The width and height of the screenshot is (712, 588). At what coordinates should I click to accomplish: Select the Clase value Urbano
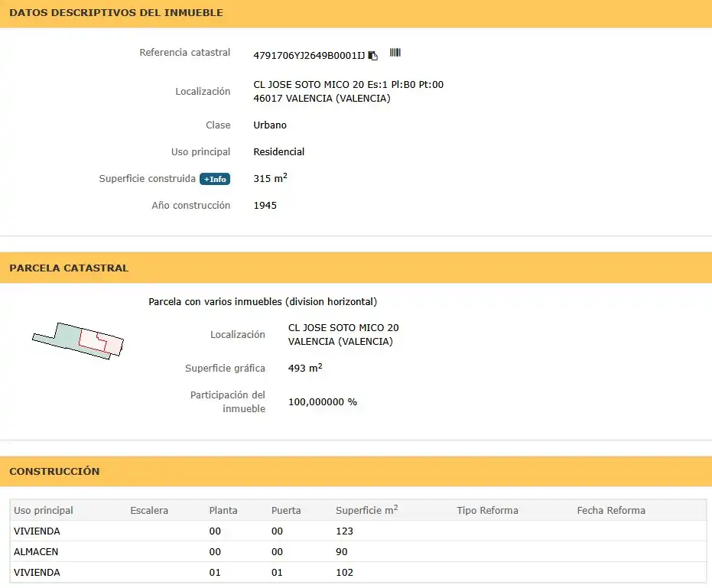(270, 125)
